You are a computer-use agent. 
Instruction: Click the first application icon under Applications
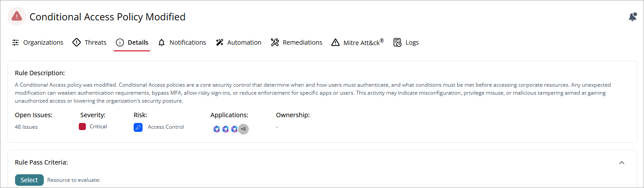tap(216, 129)
